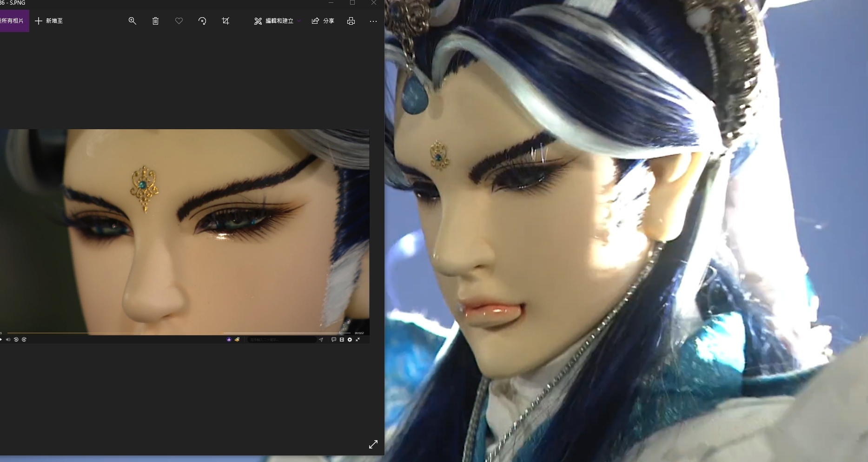
Task: Enter full screen with the diagonal arrows icon
Action: tap(373, 444)
